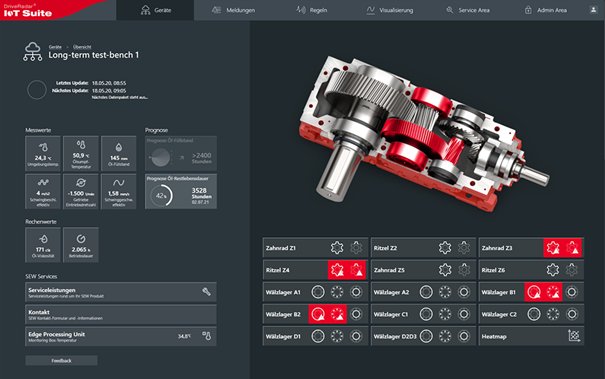Image resolution: width=605 pixels, height=379 pixels.
Task: Click the red dotted ring warning of Wälzlager B1
Action: click(x=553, y=292)
